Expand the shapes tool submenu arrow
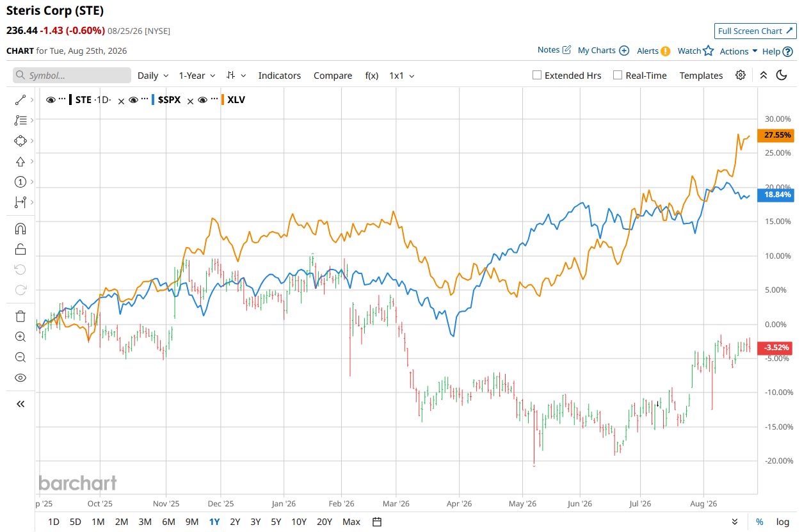The image size is (802, 532). coord(32,141)
